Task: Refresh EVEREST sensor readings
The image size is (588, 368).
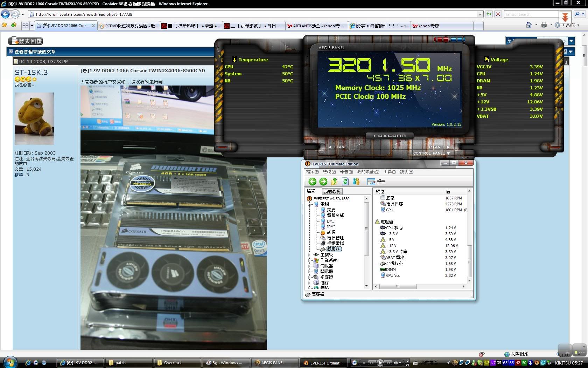Action: pos(345,182)
